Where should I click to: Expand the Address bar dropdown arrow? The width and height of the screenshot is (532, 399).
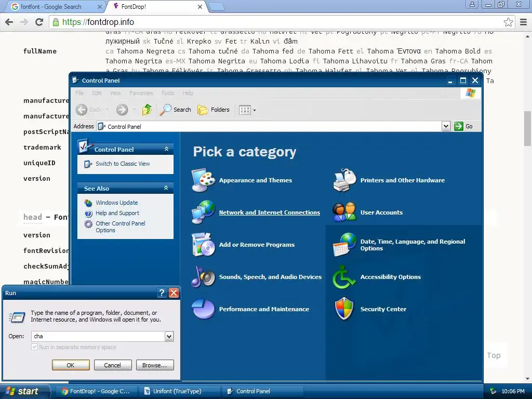pyautogui.click(x=446, y=126)
